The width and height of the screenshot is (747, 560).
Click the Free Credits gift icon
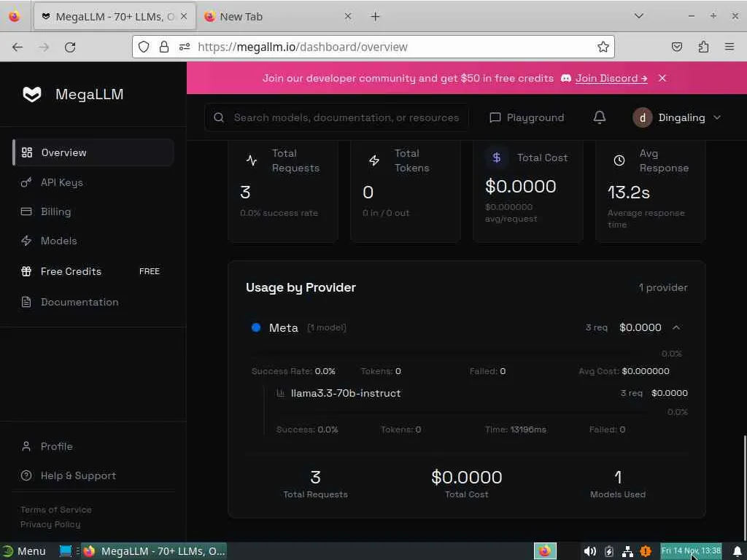tap(26, 271)
